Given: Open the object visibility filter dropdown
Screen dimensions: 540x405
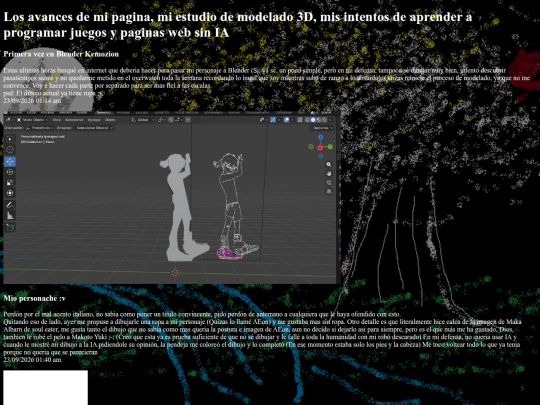Looking at the screenshot, I should tap(263, 120).
